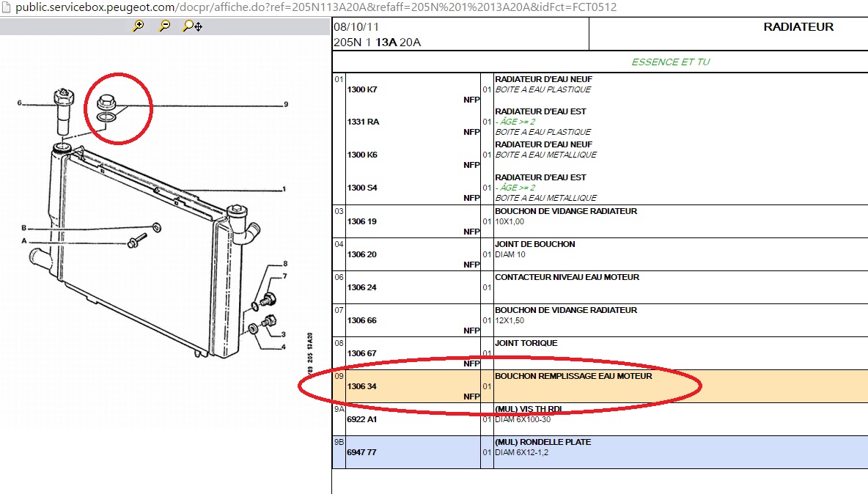868x494 pixels.
Task: Click callout number 1 pointing to radiator
Action: [284, 189]
